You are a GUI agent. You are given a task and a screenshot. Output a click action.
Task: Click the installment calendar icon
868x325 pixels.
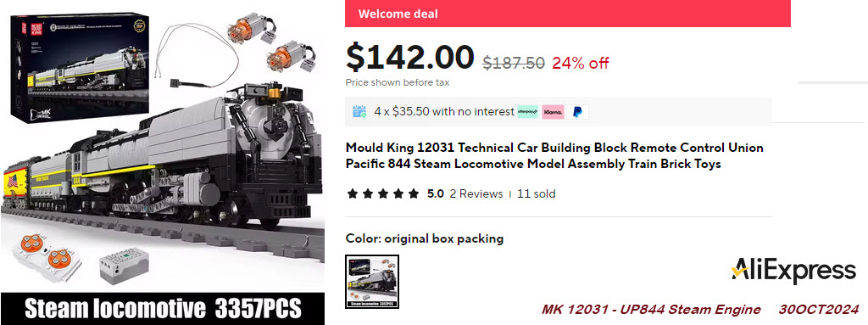(359, 111)
